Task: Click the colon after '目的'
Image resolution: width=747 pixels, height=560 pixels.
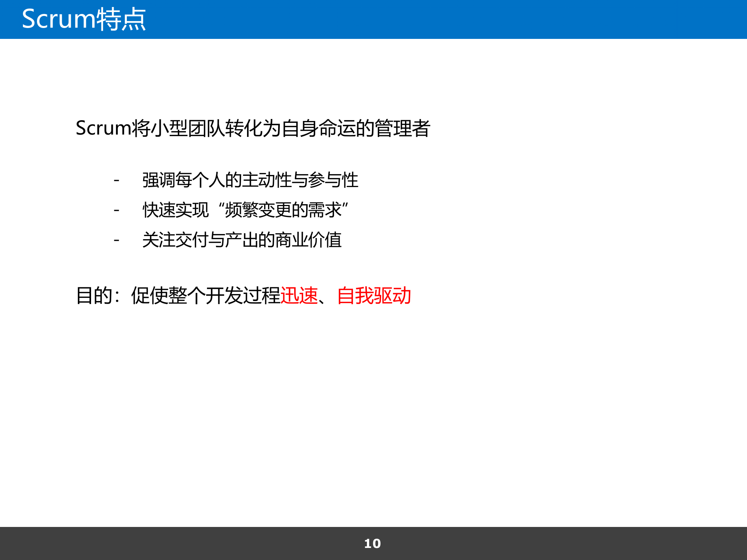Action: coord(117,296)
